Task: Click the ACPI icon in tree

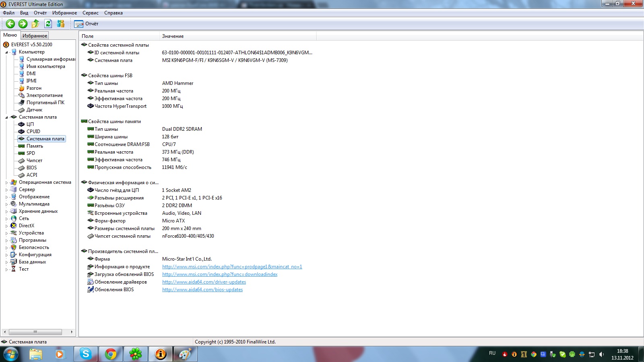Action: 22,175
